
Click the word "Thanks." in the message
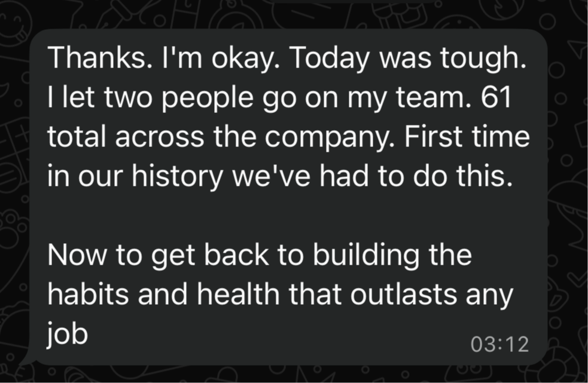click(100, 57)
